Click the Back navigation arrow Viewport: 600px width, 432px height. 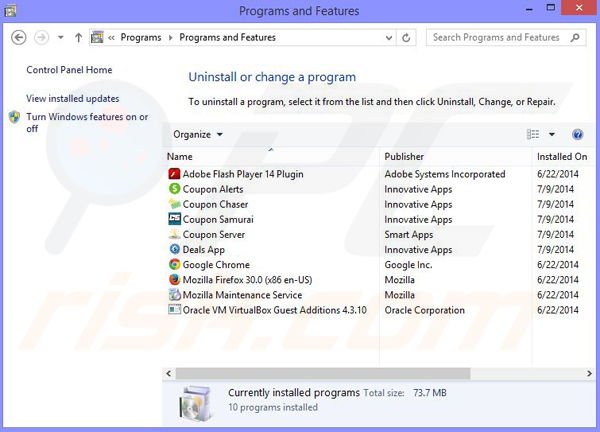(x=18, y=37)
